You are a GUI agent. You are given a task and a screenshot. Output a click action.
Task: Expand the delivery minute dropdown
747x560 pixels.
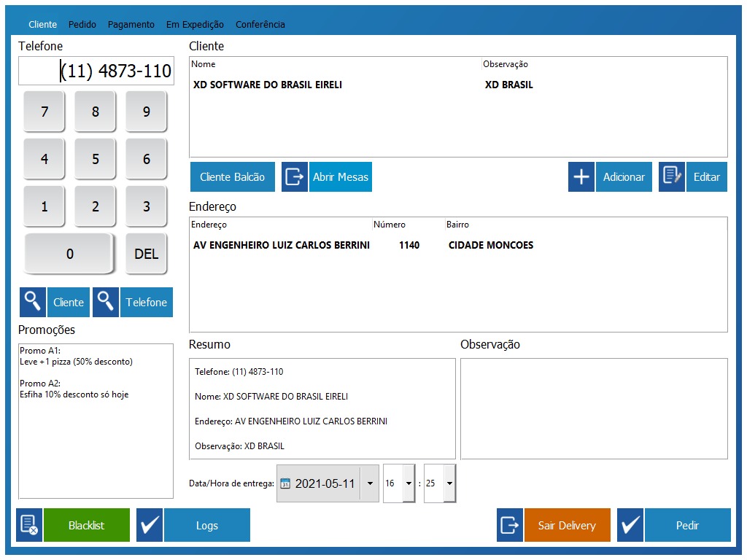click(x=449, y=483)
